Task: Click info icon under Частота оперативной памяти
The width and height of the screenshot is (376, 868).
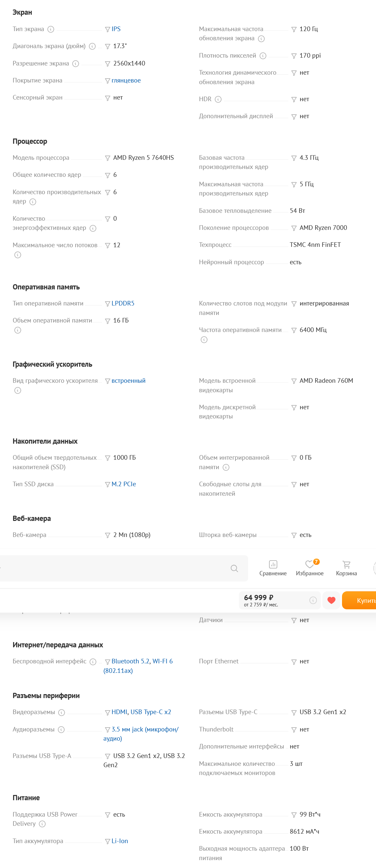Action: click(x=204, y=340)
